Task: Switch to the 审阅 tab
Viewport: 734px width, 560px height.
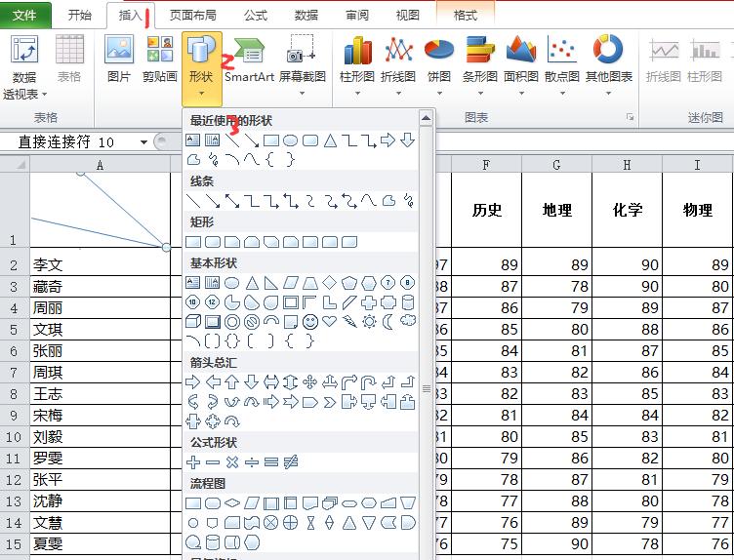Action: pos(357,15)
